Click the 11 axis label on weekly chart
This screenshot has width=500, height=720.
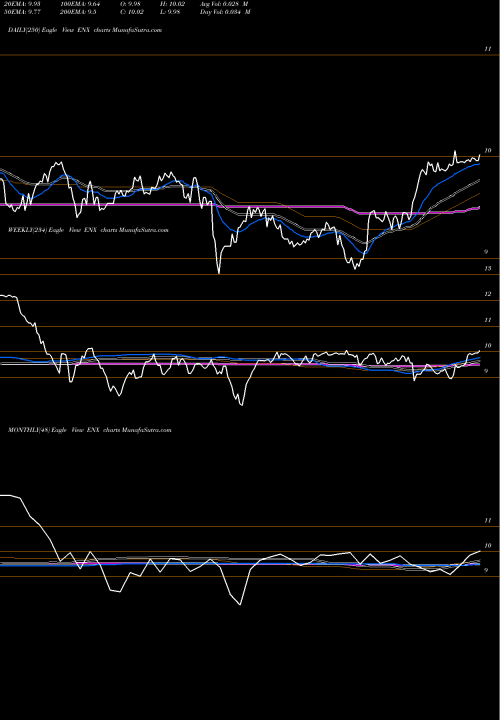tap(488, 320)
